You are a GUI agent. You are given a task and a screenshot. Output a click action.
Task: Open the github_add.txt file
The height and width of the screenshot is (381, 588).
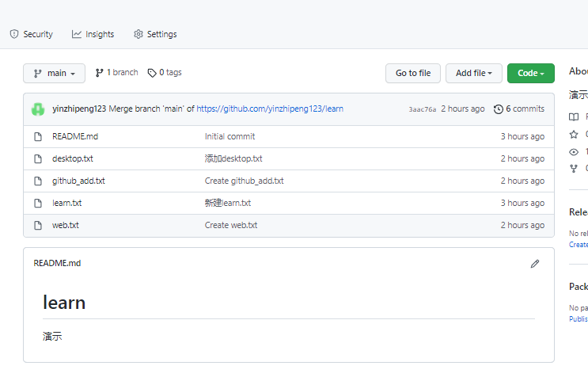pyautogui.click(x=78, y=181)
